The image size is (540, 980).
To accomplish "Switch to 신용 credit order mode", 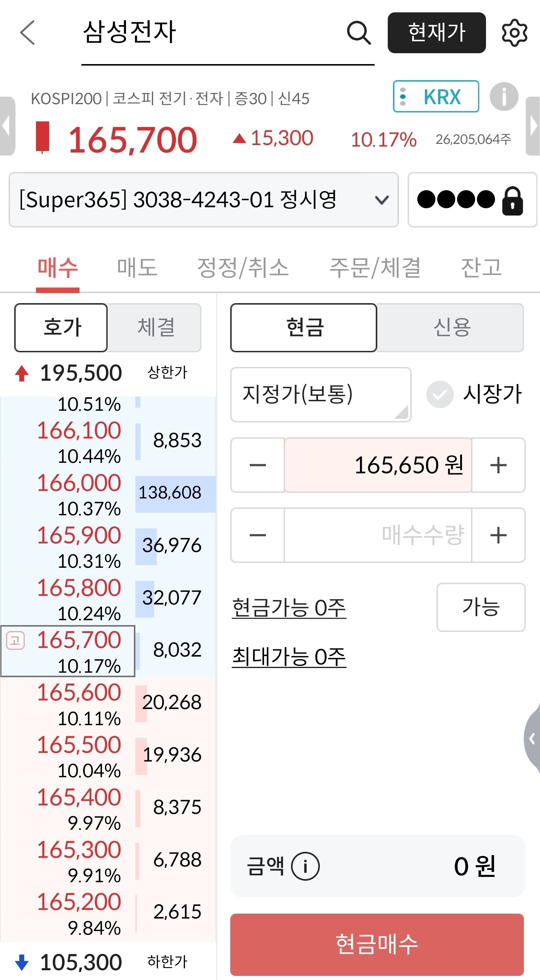I will tap(451, 328).
